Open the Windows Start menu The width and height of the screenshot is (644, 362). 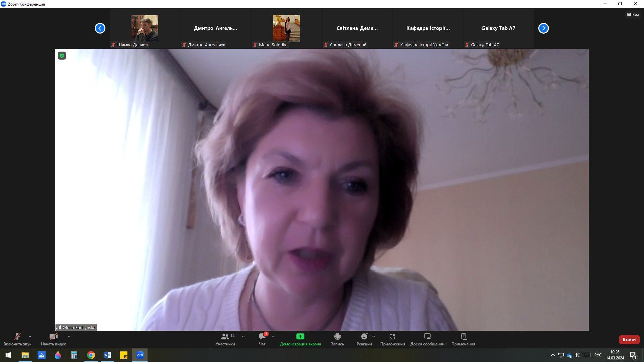click(8, 355)
